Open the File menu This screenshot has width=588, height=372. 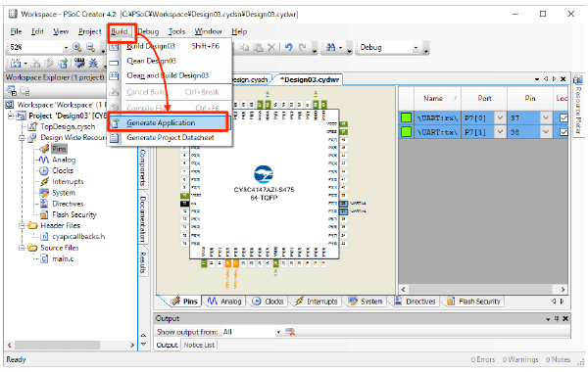(x=16, y=31)
